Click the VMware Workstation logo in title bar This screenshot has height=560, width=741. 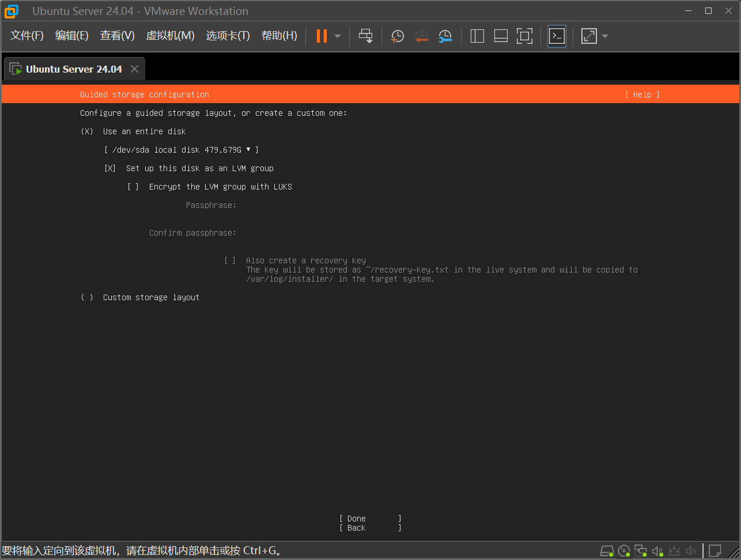pyautogui.click(x=12, y=11)
